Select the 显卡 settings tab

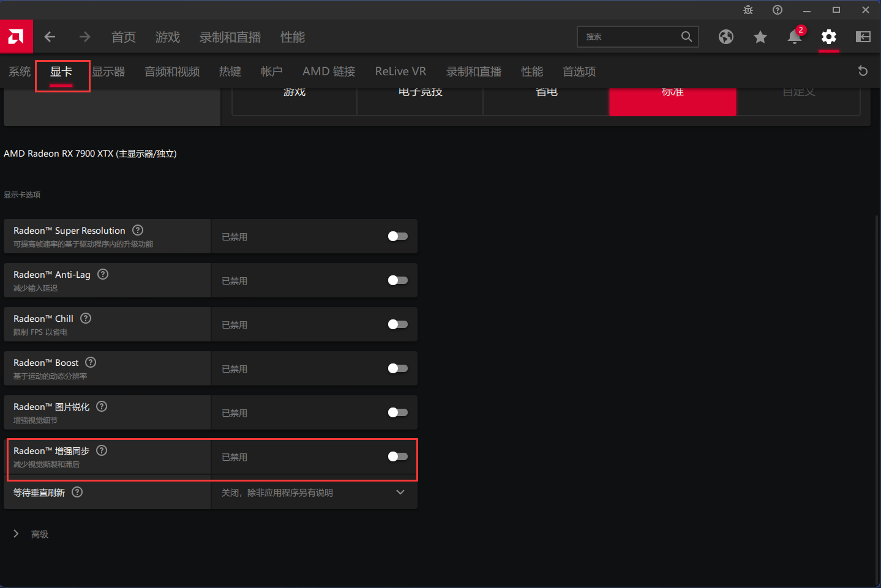[61, 72]
